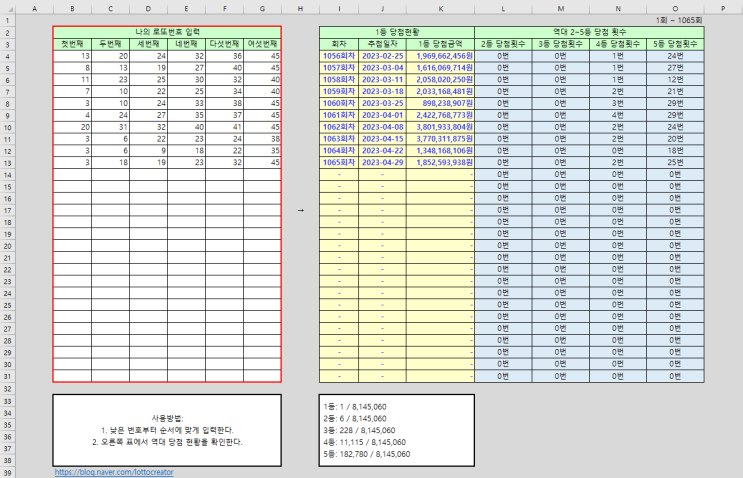
Task: Select the 18번 cell in 5등 column
Action: click(675, 151)
